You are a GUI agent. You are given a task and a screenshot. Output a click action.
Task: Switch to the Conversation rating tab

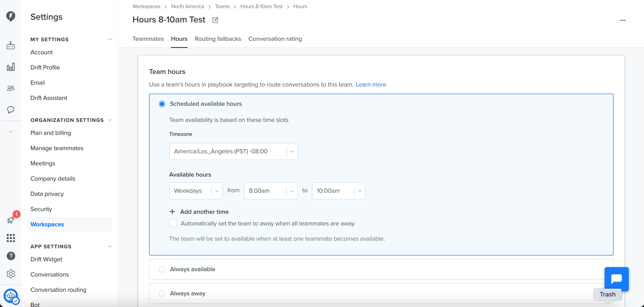point(275,39)
